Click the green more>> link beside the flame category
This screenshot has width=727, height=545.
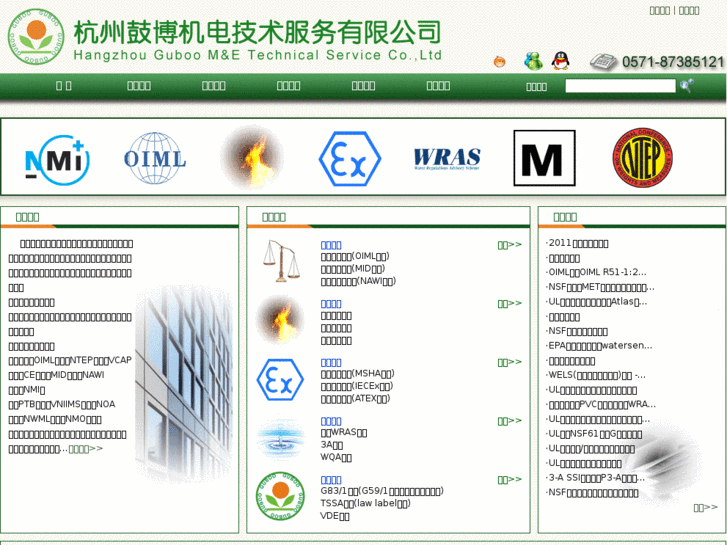click(x=510, y=304)
